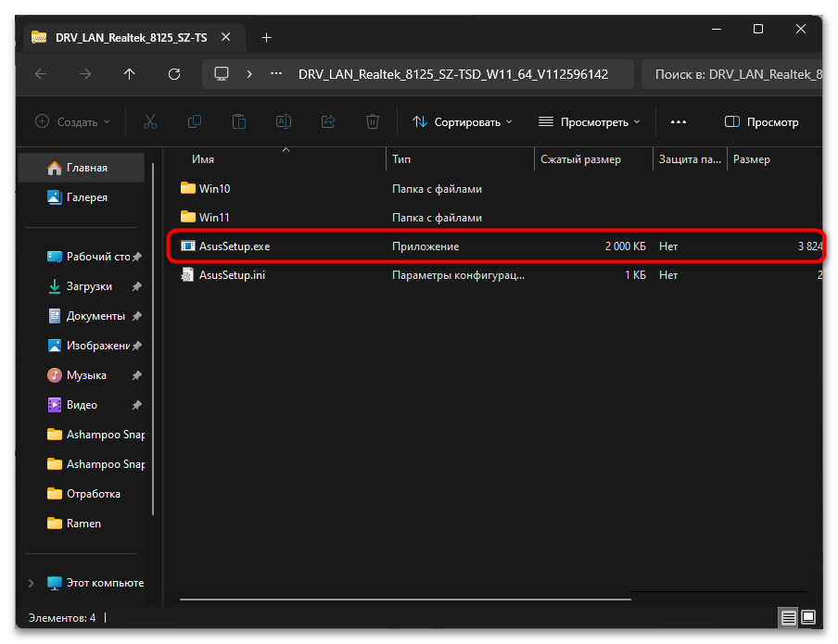
Task: Click the Copy icon in toolbar
Action: [x=195, y=122]
